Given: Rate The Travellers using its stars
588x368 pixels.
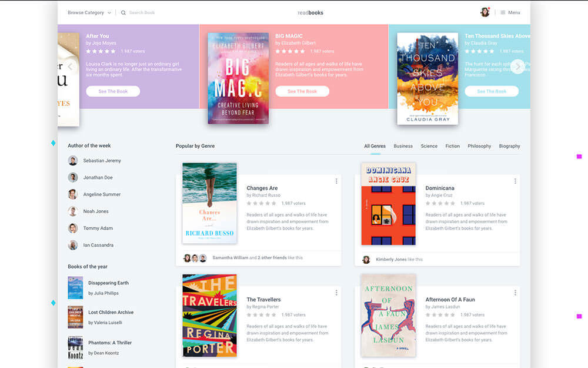Looking at the screenshot, I should 262,314.
